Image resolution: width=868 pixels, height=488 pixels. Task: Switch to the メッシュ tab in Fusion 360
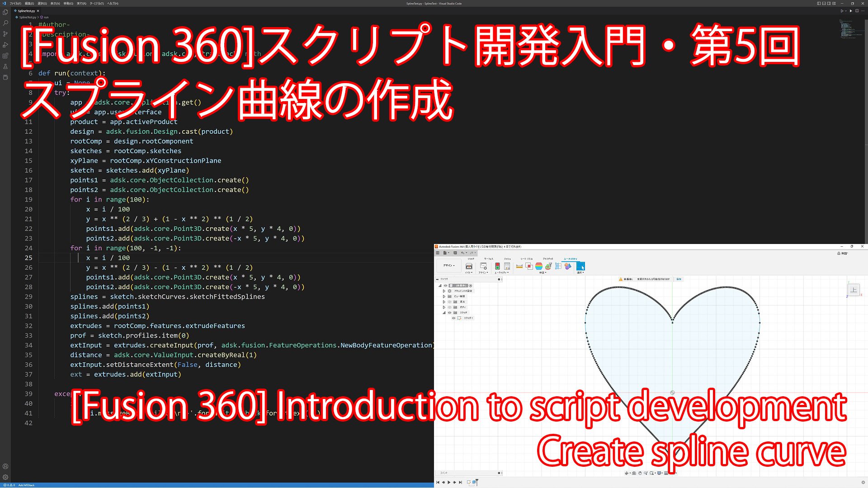[507, 259]
